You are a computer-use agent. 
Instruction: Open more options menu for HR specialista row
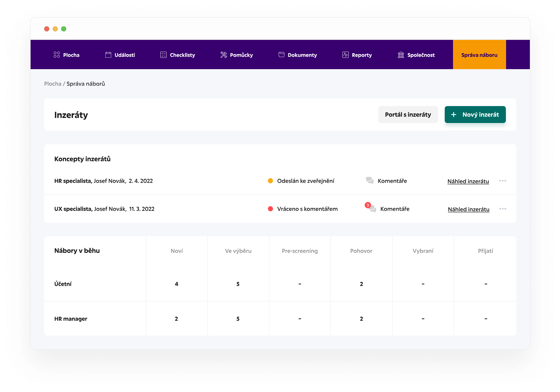(502, 181)
